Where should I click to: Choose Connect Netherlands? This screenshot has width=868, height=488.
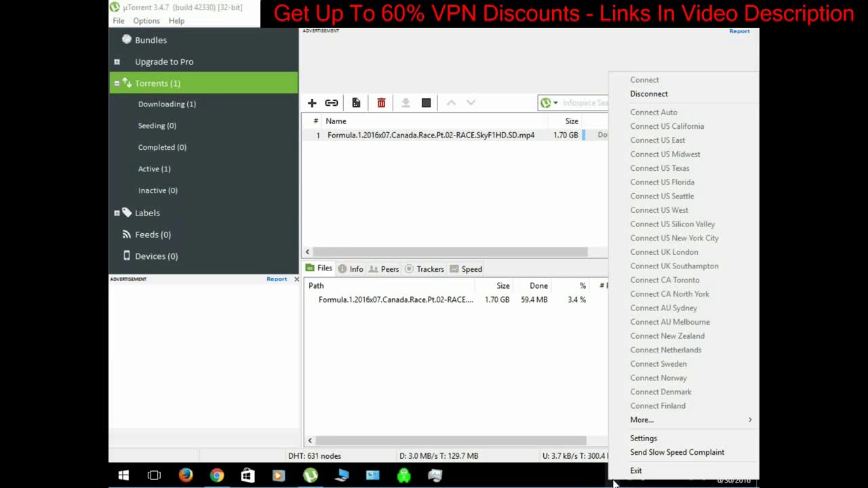(666, 350)
